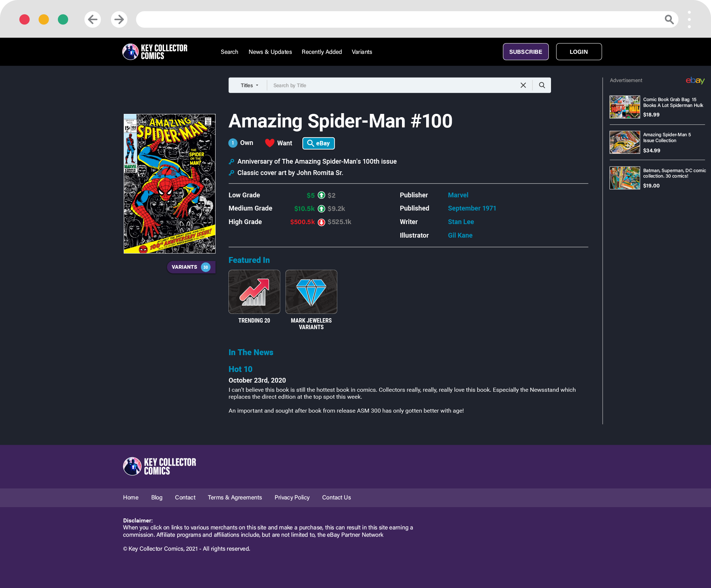Click the green up arrow for Low Grade

tap(321, 195)
